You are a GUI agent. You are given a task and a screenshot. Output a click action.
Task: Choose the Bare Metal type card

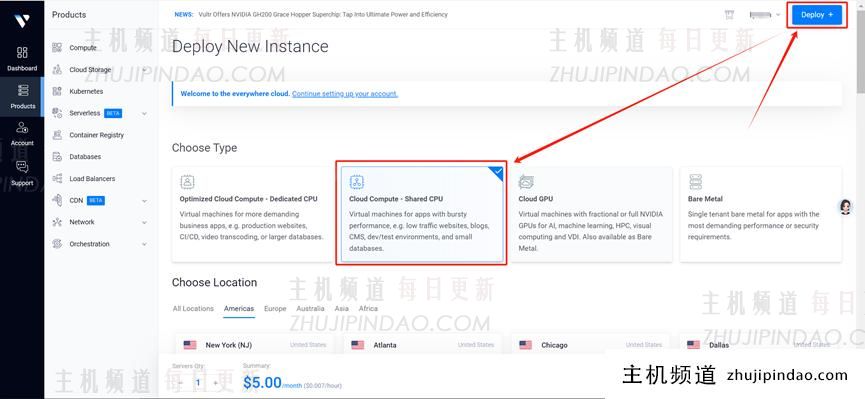(761, 215)
